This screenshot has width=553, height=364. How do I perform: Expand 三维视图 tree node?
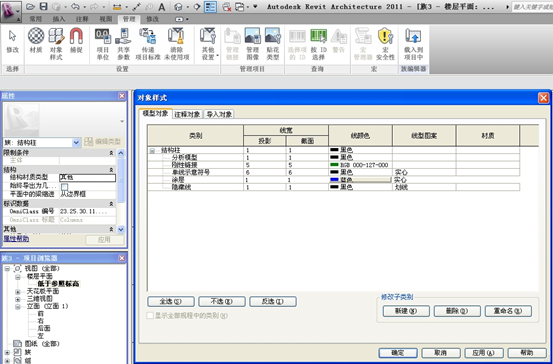[18, 299]
